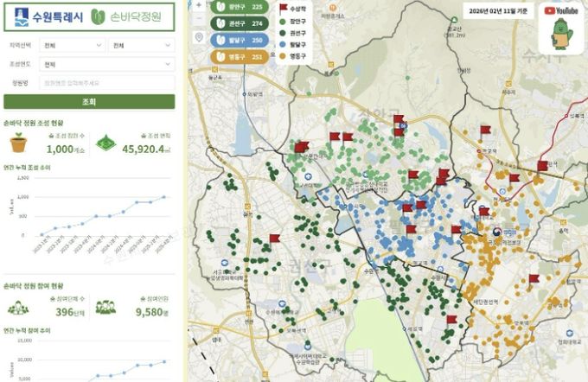
Task: Open the YouTube link icon
Action: pyautogui.click(x=561, y=10)
